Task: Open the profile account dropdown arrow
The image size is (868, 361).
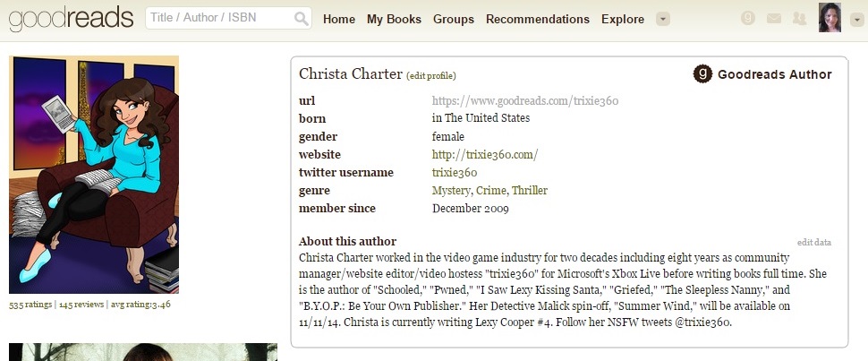Action: pyautogui.click(x=856, y=19)
